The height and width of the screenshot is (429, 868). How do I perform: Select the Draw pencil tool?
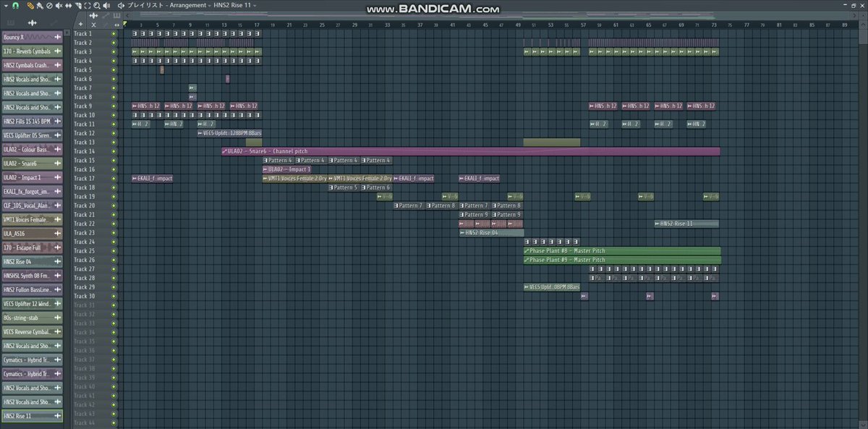click(x=30, y=5)
